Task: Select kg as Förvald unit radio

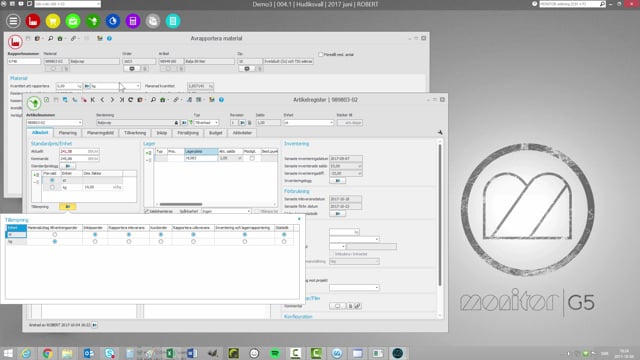Action: click(52, 187)
